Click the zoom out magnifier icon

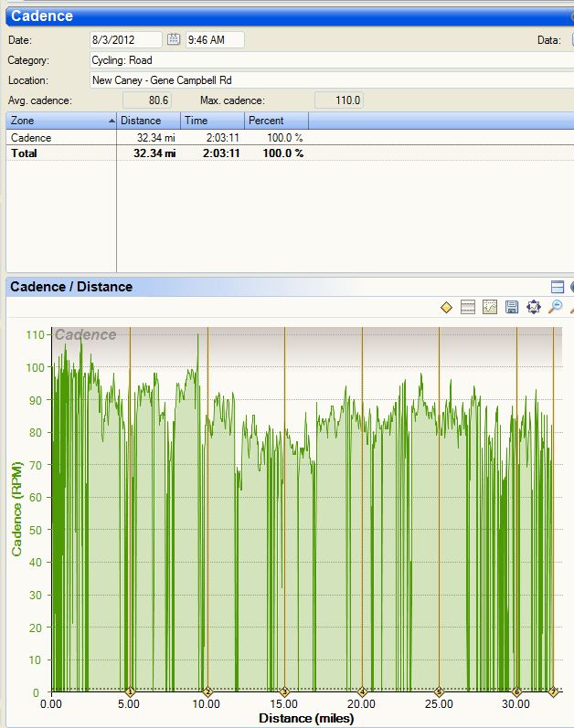coord(555,308)
